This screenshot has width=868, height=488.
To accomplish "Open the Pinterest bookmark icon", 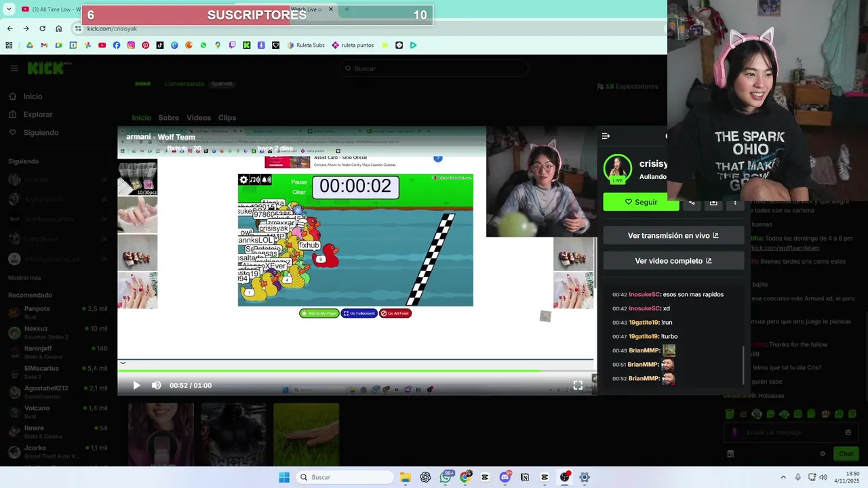I will pos(145,45).
